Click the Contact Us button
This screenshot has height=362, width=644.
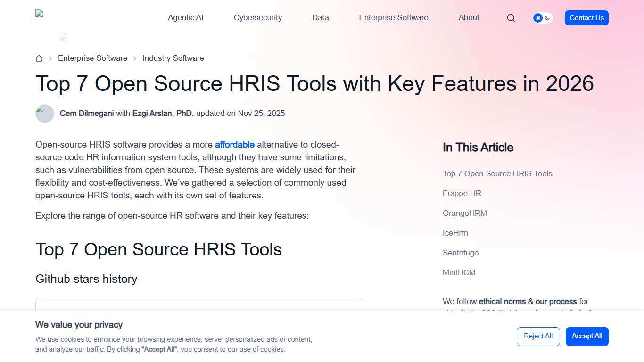[586, 17]
